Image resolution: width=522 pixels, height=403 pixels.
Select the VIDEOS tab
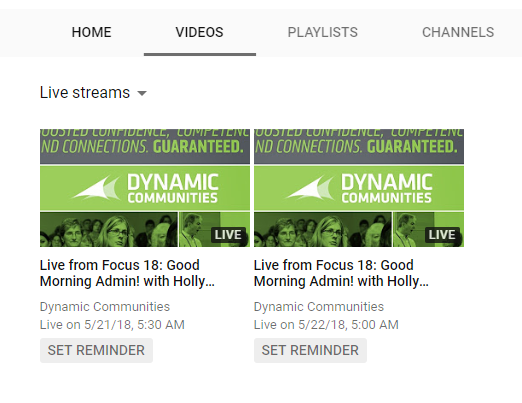point(199,32)
